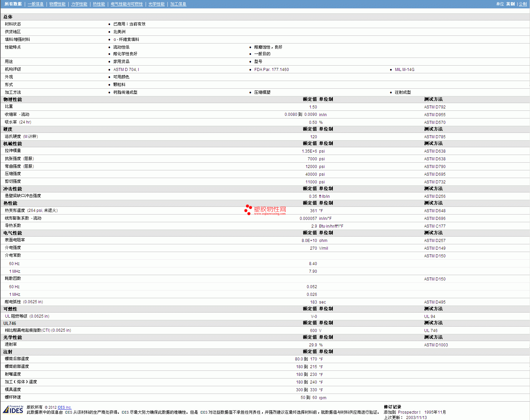Click FDA Par. 177.1460 agency rating
Image resolution: width=530 pixels, height=420 pixels.
tap(271, 70)
